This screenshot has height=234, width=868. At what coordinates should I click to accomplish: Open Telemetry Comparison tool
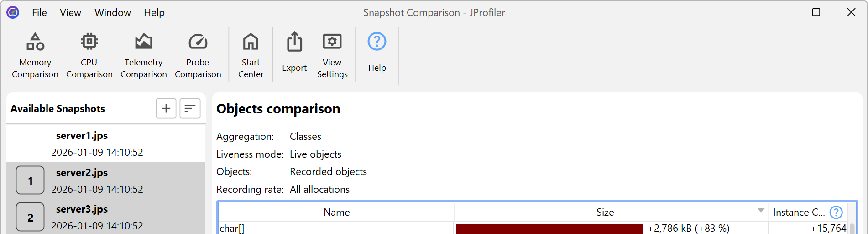coord(143,55)
